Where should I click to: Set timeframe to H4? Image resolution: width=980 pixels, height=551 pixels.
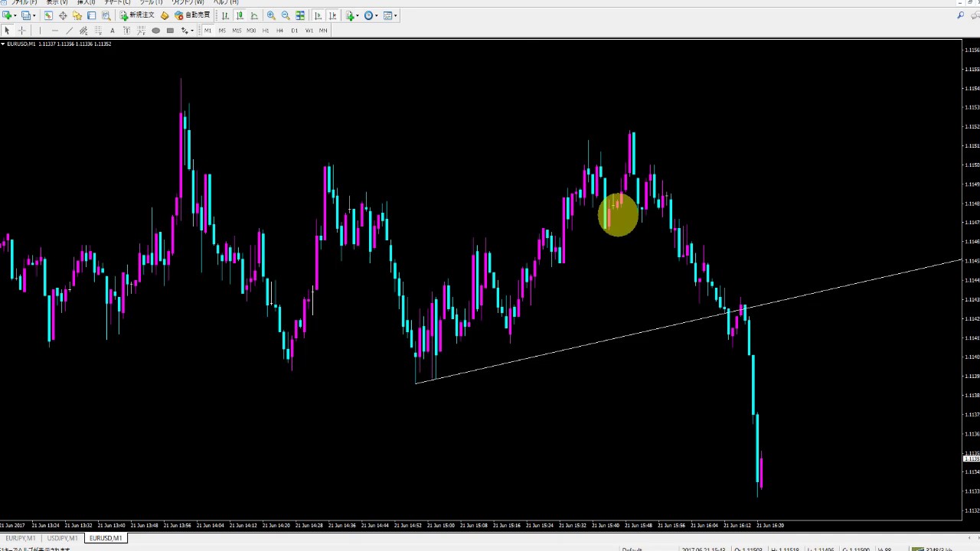[x=280, y=31]
